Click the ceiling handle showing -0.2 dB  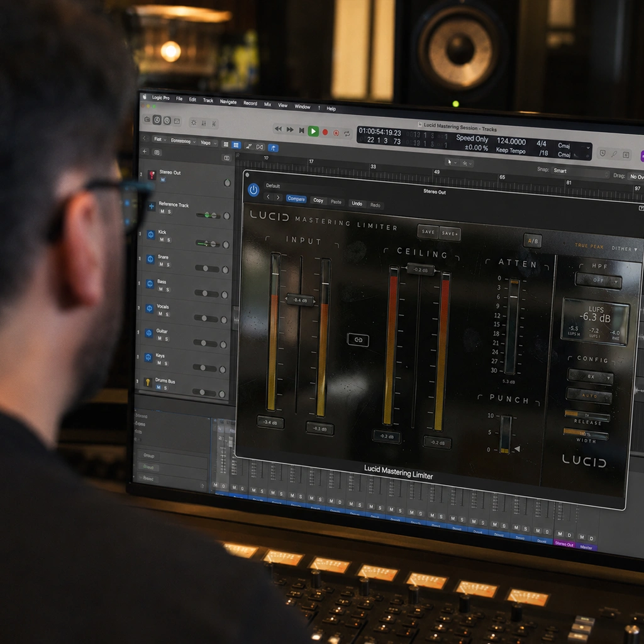[x=420, y=270]
